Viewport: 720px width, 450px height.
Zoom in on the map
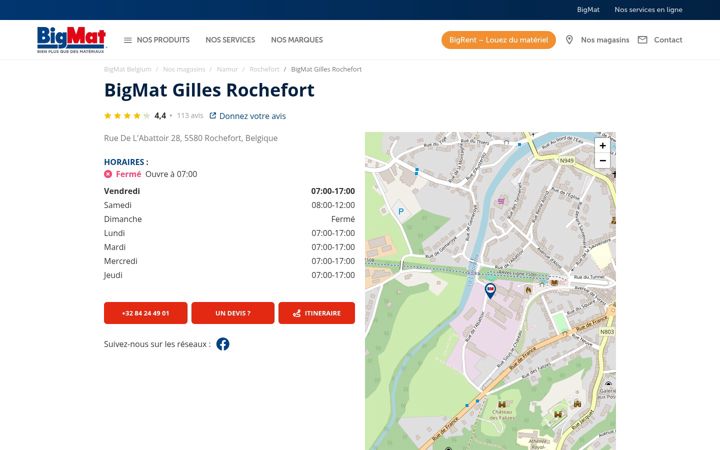coord(602,146)
